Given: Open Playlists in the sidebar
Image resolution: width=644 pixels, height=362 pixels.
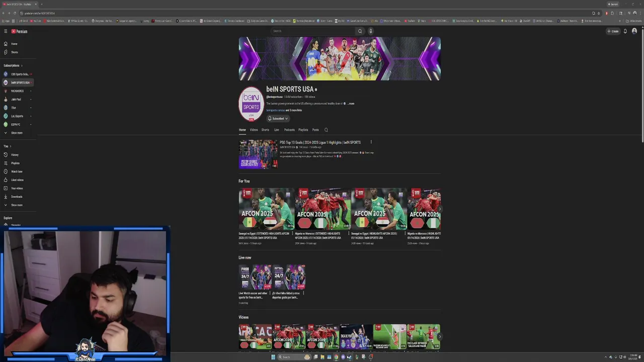Looking at the screenshot, I should 17,163.
